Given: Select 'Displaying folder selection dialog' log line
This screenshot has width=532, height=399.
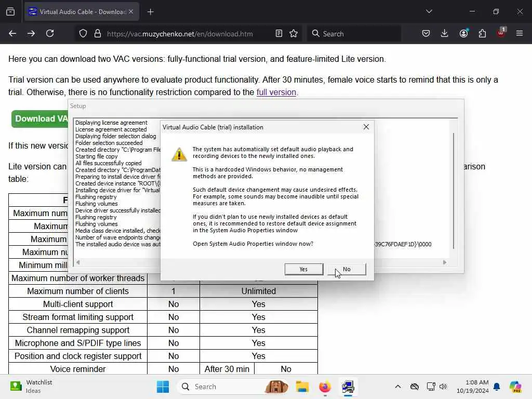Looking at the screenshot, I should pos(116,136).
